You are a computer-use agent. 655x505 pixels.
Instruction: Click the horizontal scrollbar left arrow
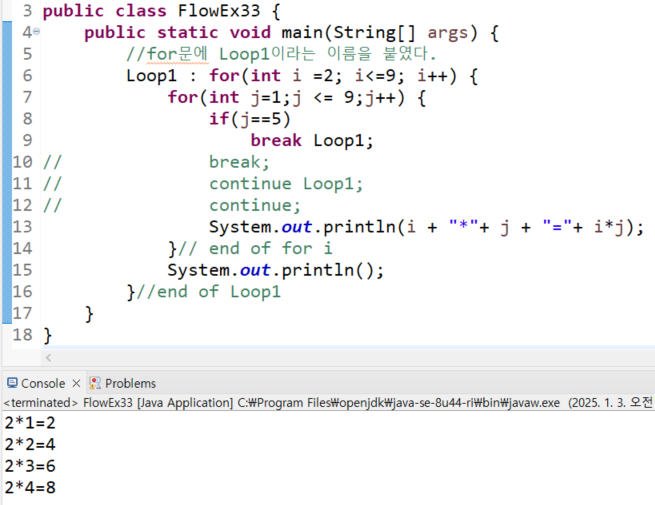(x=48, y=358)
